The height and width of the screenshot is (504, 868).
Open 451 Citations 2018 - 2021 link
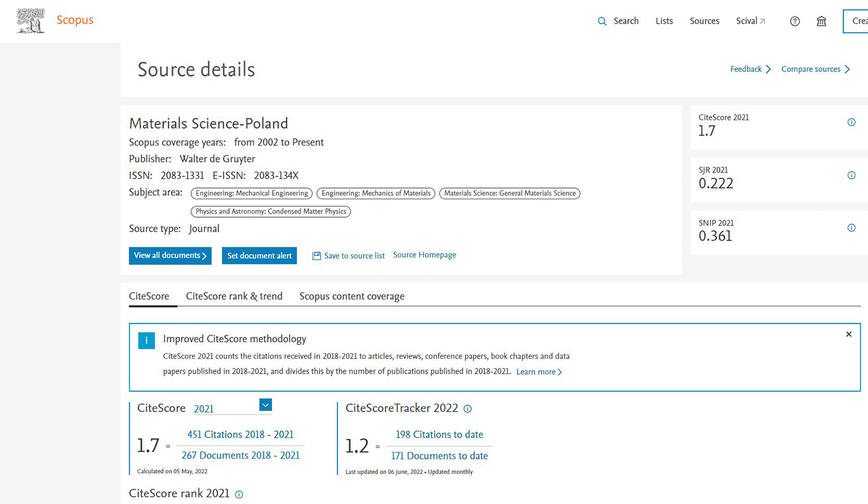[240, 435]
